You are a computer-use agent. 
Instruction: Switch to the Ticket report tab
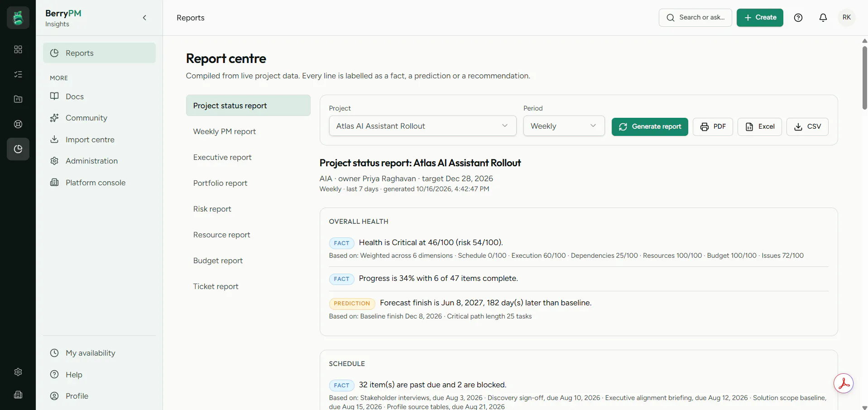coord(248,286)
